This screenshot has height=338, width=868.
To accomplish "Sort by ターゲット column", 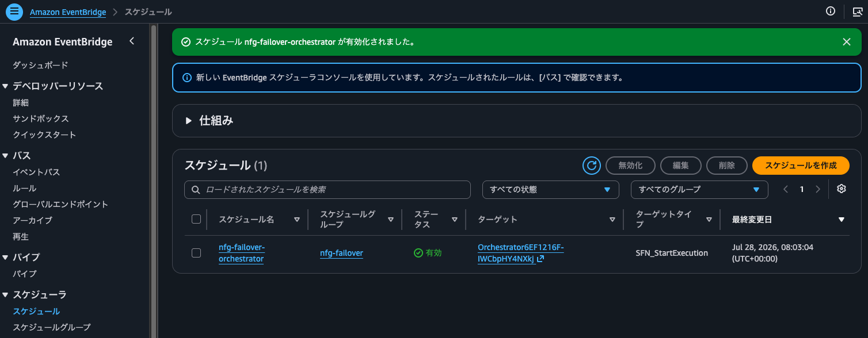I will point(612,220).
